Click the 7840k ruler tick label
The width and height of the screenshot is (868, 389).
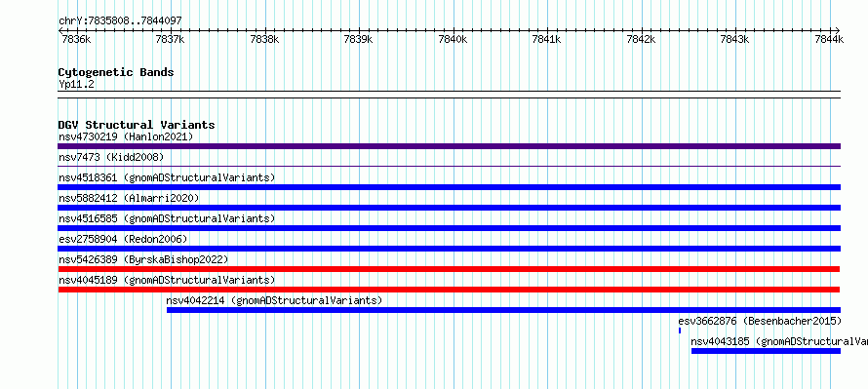point(453,39)
